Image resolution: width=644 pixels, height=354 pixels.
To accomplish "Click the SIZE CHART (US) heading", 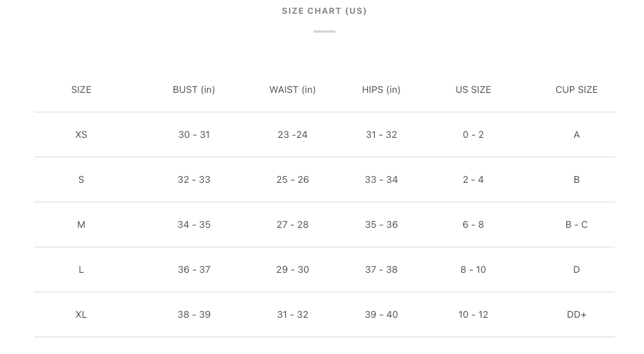I will [x=324, y=11].
